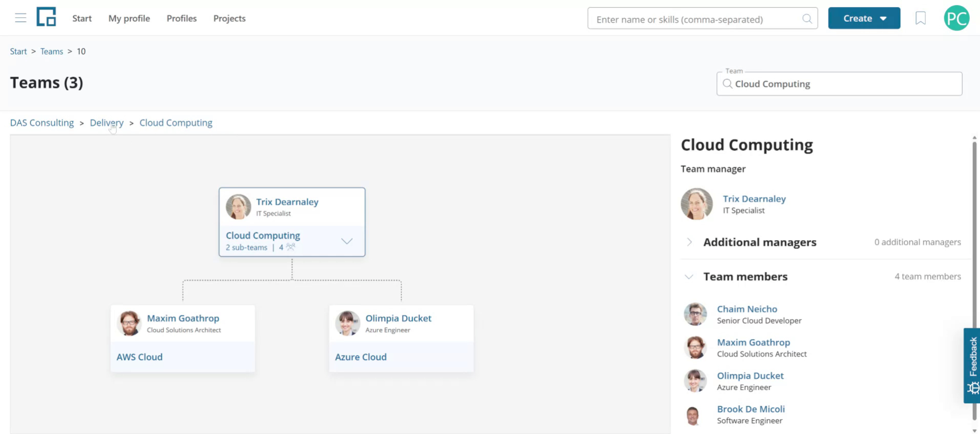Open Olimpia Ducket's link in the members list

[750, 375]
